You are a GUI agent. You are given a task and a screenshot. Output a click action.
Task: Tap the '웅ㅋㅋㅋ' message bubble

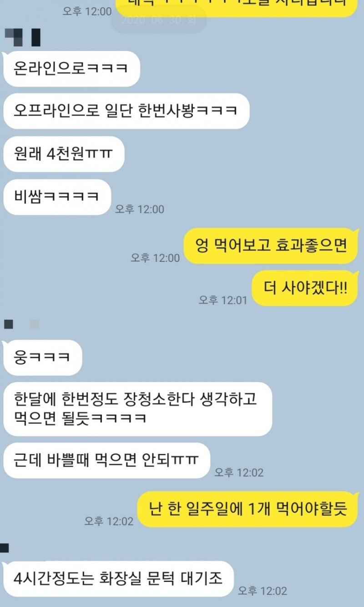coord(42,357)
